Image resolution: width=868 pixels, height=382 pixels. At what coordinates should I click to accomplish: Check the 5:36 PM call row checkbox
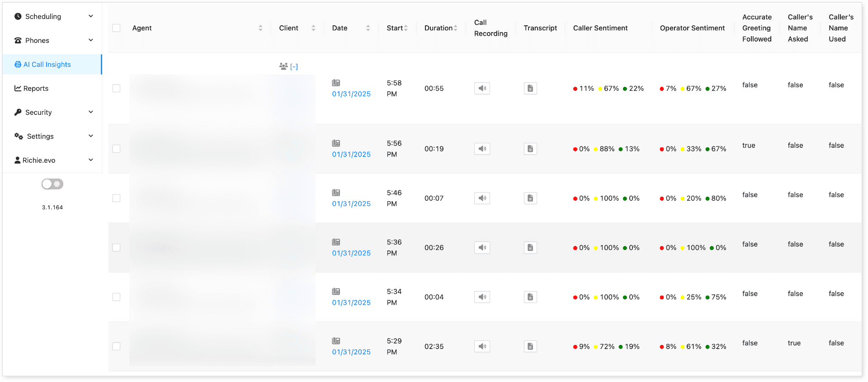[x=116, y=247]
